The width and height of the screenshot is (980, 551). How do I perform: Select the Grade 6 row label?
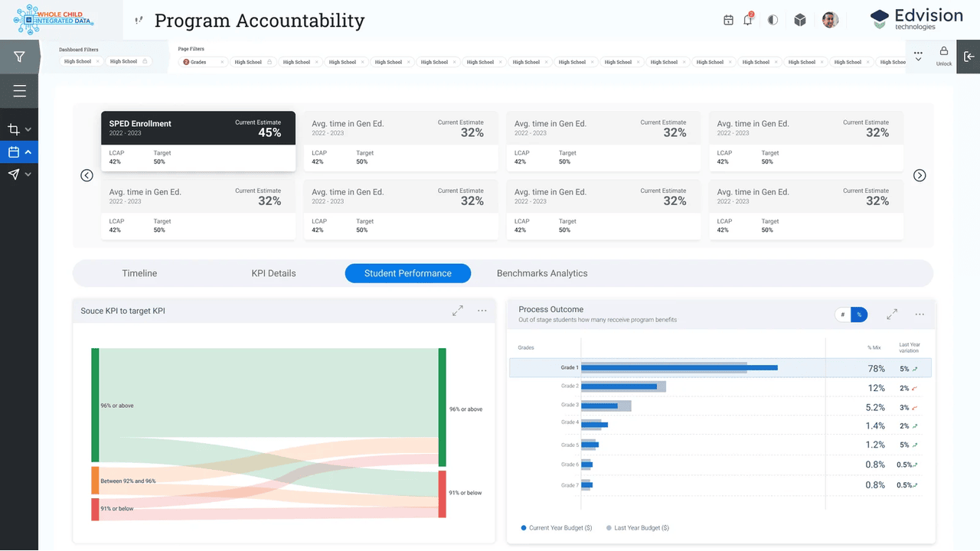570,465
